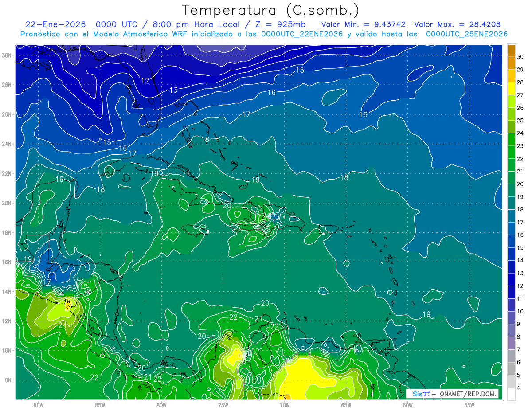Click the legend label '7' on color scale

[519, 350]
